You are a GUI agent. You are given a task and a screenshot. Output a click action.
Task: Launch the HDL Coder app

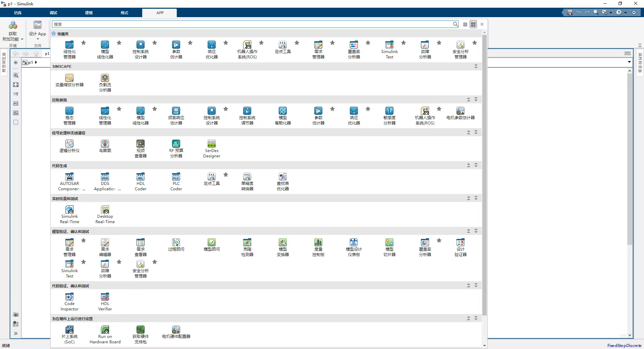pos(141,182)
